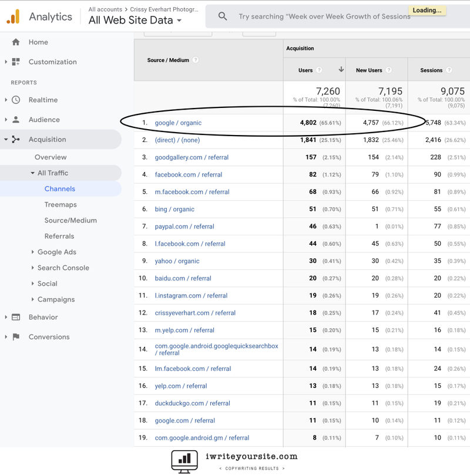Click the Source / Medium column header

(x=168, y=60)
